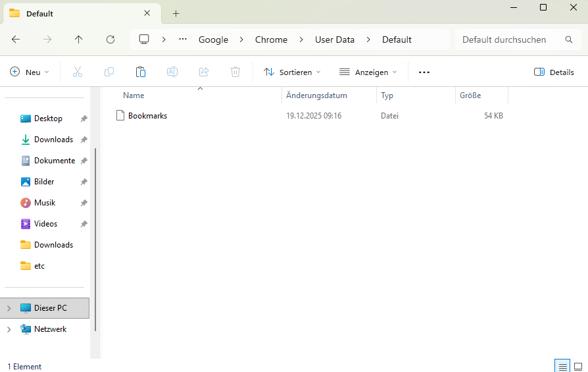
Task: Sort by the Name column header
Action: [134, 95]
